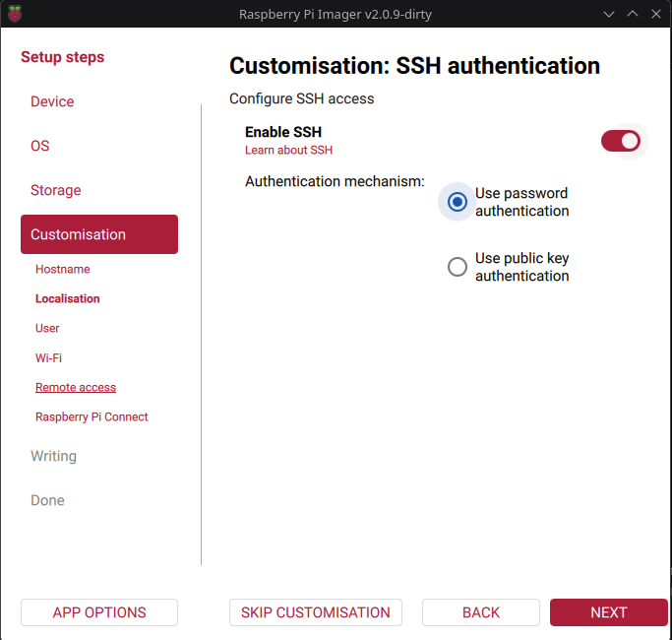Minimize window using titlebar down chevron
This screenshot has width=672, height=640.
click(x=609, y=14)
